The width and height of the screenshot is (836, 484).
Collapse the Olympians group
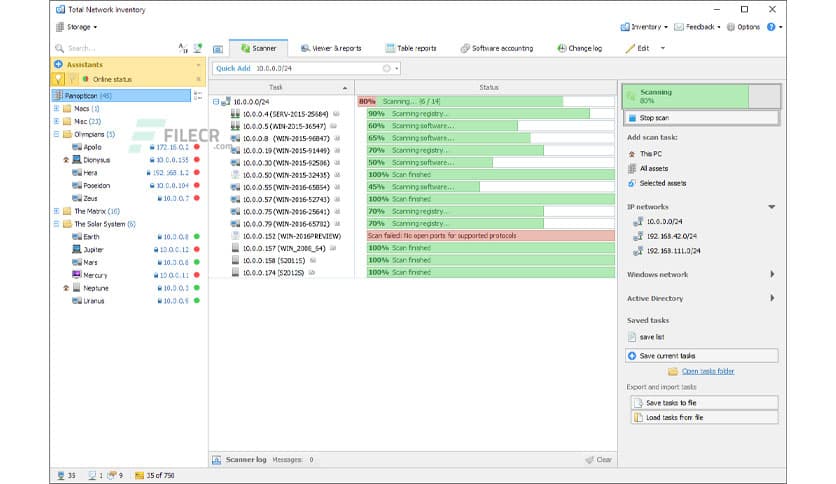57,134
